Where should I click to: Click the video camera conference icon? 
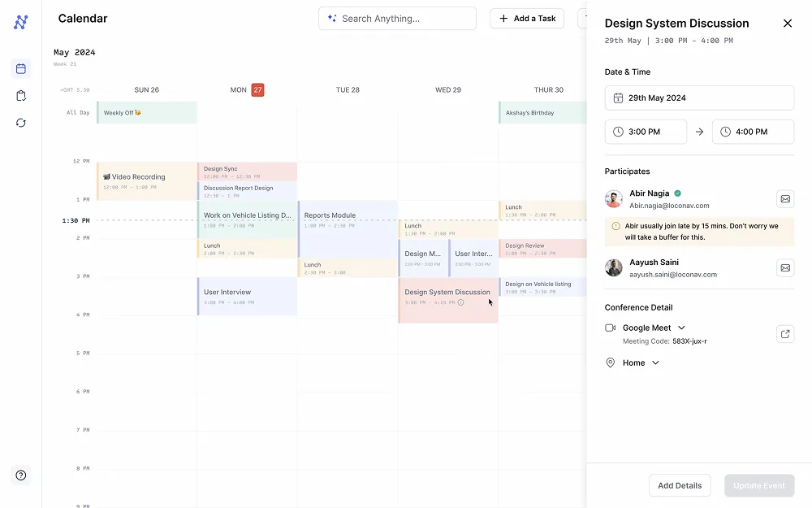tap(610, 328)
